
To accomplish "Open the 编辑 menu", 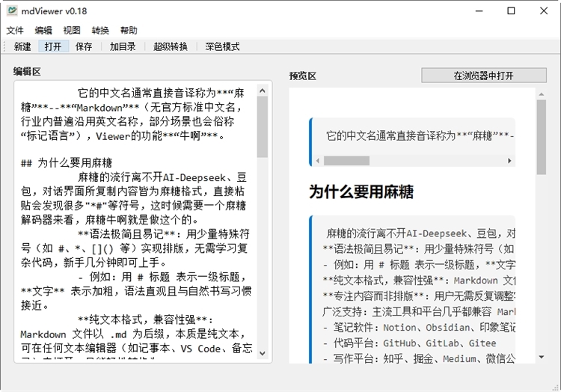I will [x=43, y=31].
